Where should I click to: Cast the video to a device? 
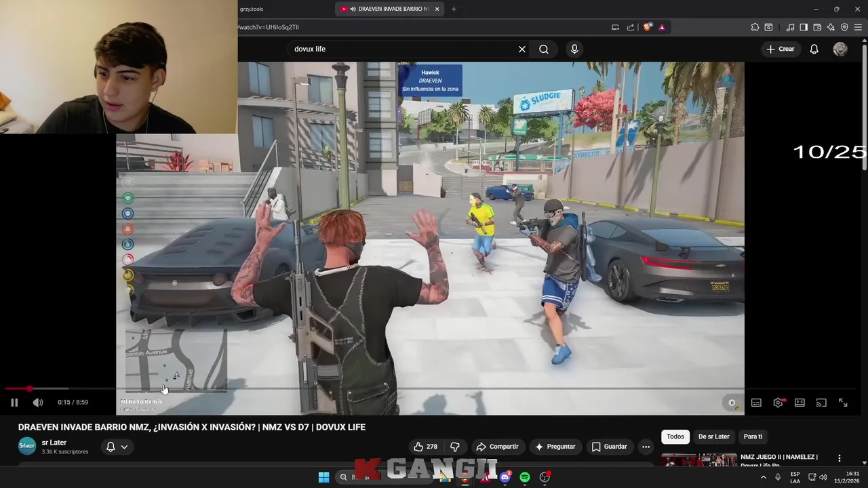[x=821, y=403]
